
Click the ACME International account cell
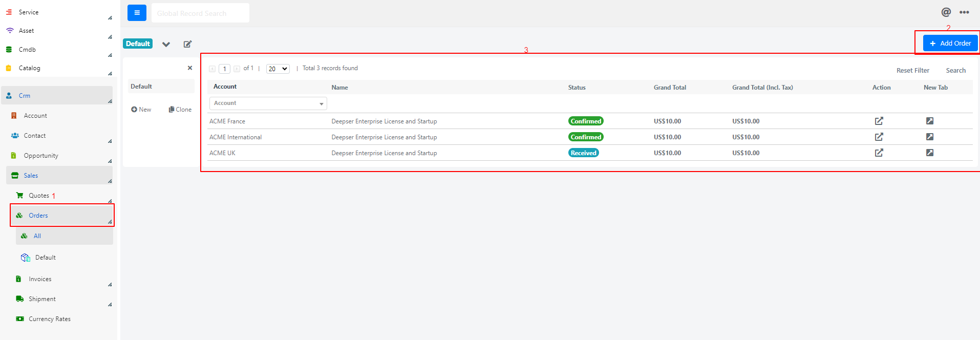click(x=236, y=137)
